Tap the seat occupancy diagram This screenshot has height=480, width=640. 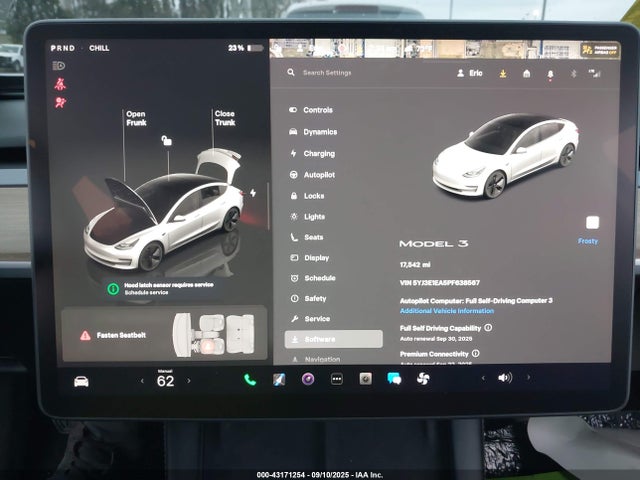(213, 334)
